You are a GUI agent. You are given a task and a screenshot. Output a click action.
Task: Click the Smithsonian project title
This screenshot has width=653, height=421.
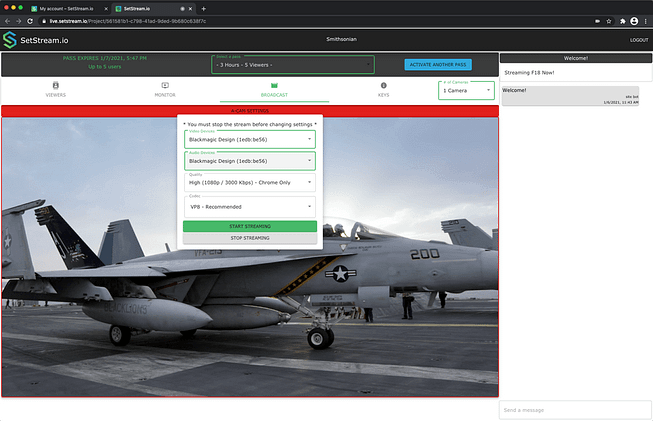(341, 39)
